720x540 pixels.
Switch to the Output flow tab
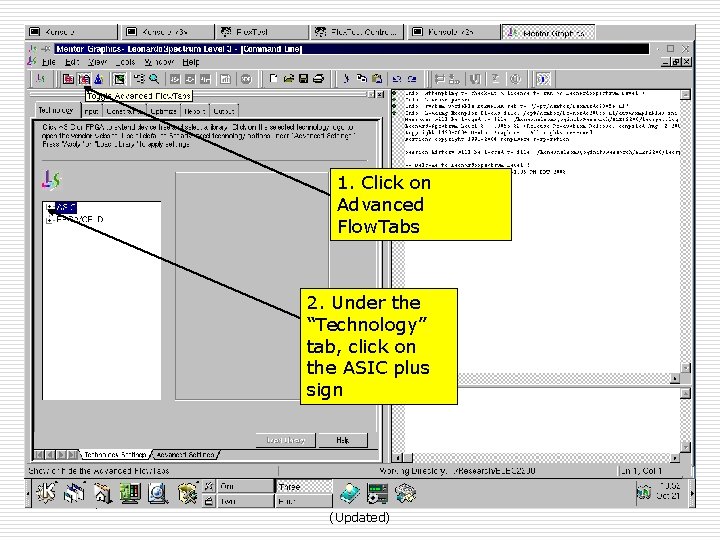[224, 111]
